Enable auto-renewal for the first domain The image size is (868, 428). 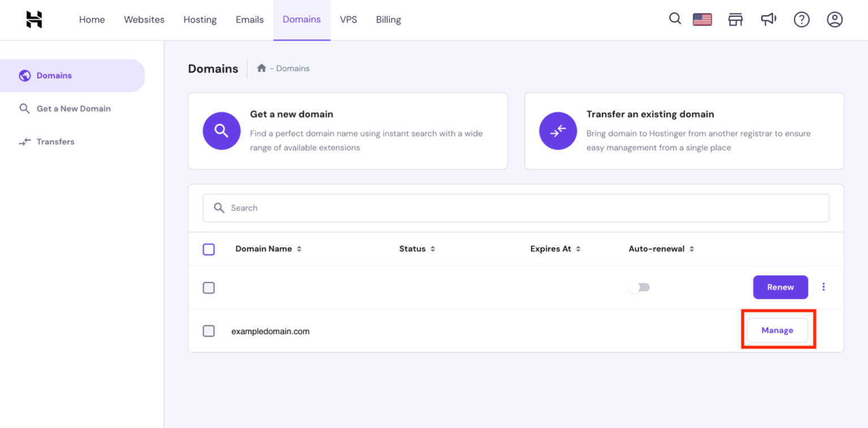pos(639,287)
